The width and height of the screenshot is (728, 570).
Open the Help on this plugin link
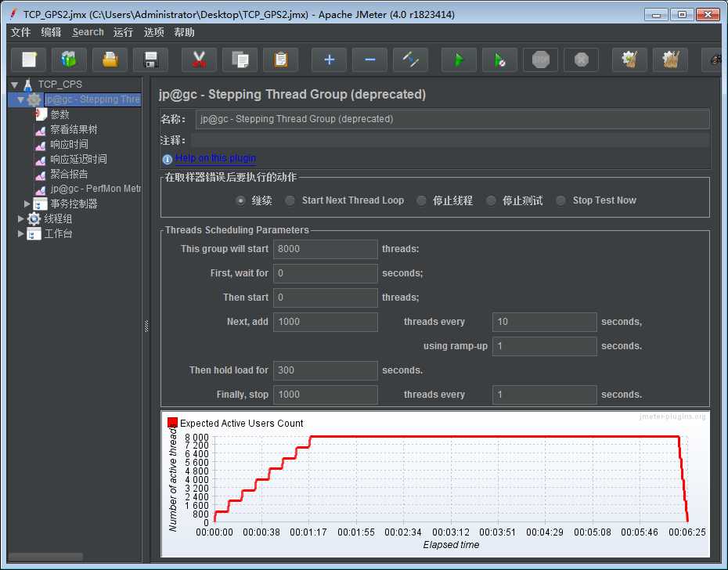click(x=215, y=158)
